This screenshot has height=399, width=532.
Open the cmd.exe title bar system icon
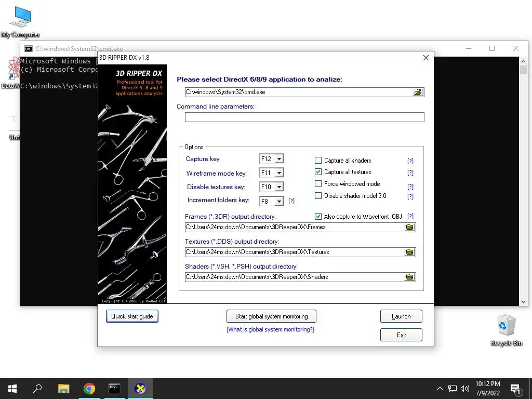pos(29,49)
